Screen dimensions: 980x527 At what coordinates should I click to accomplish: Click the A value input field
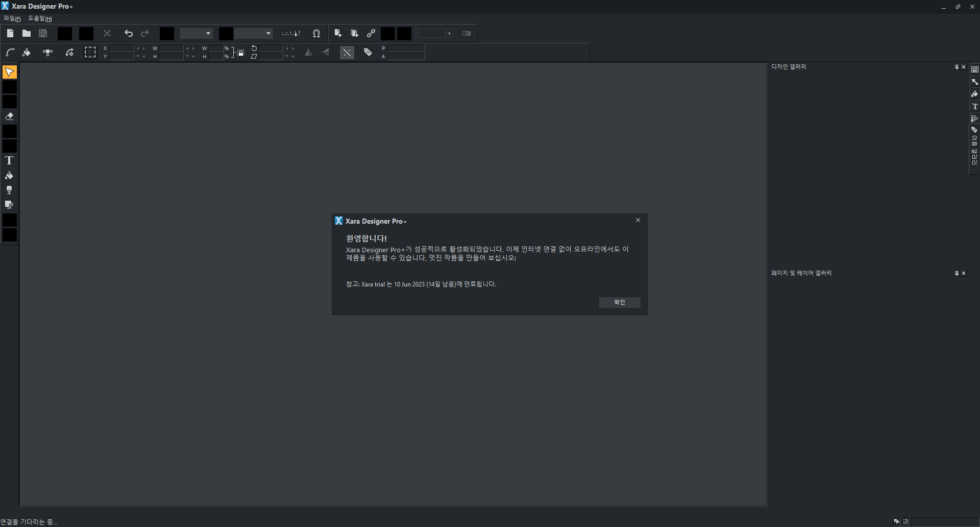(x=406, y=56)
